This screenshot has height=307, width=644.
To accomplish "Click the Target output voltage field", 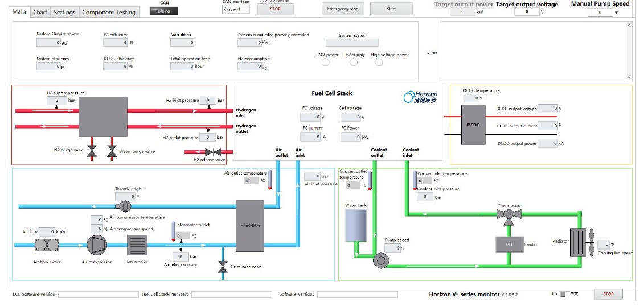I will [527, 12].
